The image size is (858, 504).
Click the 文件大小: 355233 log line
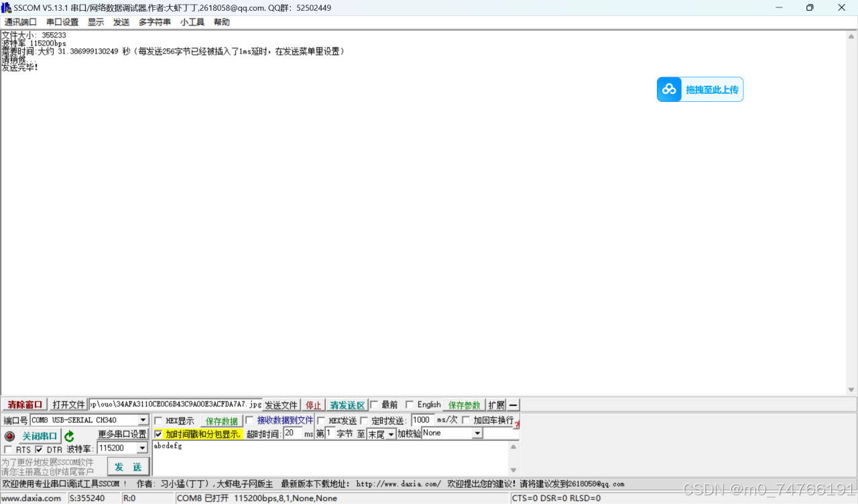[34, 36]
